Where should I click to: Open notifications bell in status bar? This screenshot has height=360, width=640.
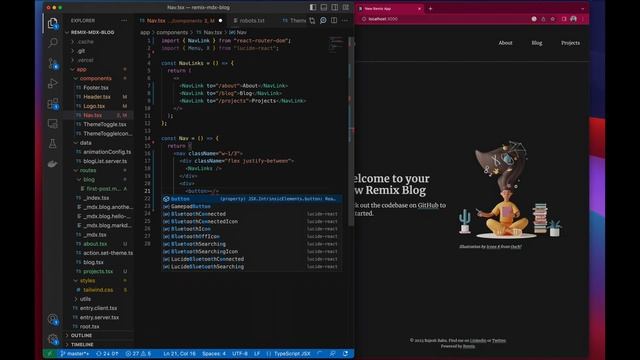(345, 353)
